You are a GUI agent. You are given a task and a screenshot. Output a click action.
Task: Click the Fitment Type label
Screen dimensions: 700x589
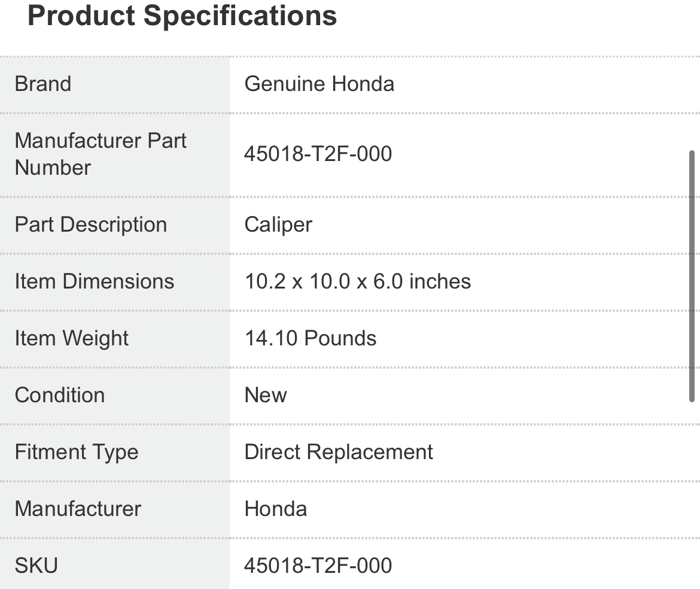(x=77, y=452)
